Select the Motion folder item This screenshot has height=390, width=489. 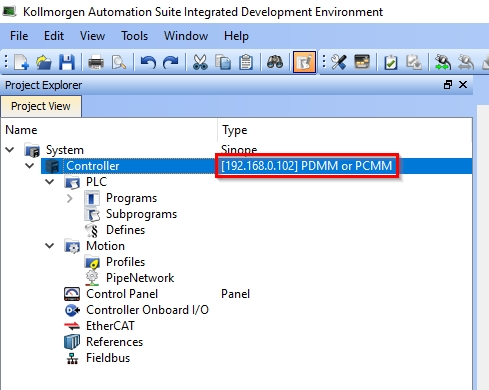click(105, 246)
